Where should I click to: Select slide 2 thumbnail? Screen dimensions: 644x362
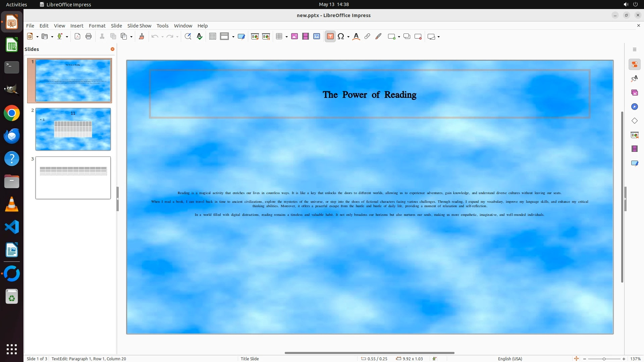pos(73,129)
